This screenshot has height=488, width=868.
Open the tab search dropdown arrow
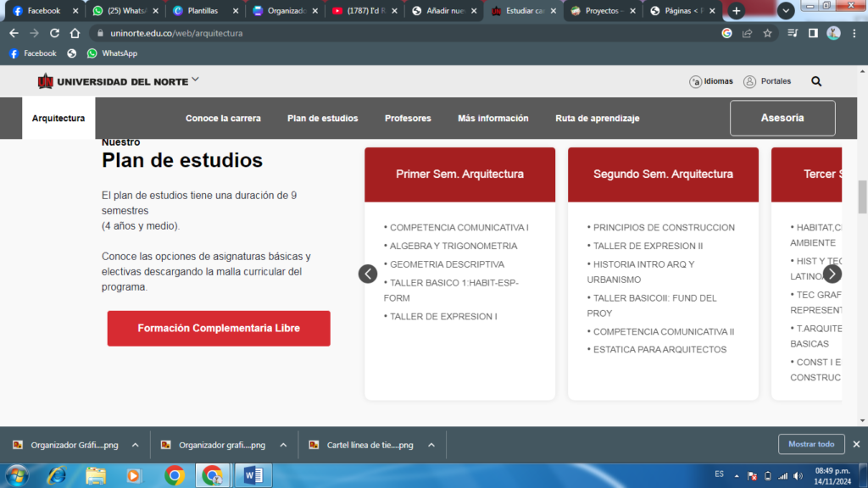coord(786,11)
